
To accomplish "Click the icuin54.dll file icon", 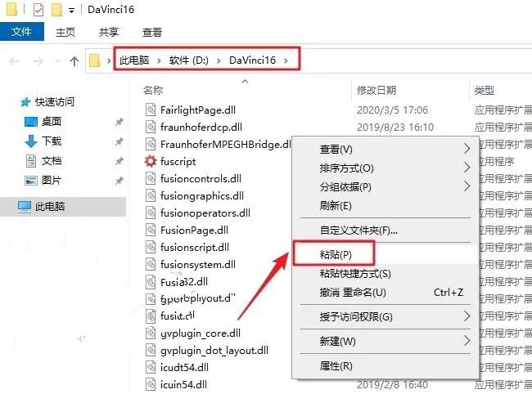I will (151, 385).
